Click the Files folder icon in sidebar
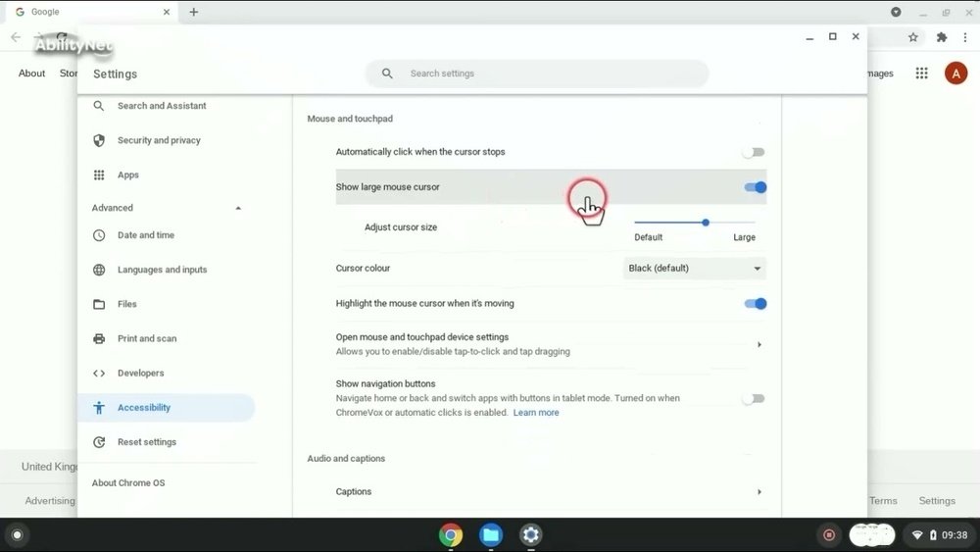This screenshot has width=980, height=552. pos(99,304)
